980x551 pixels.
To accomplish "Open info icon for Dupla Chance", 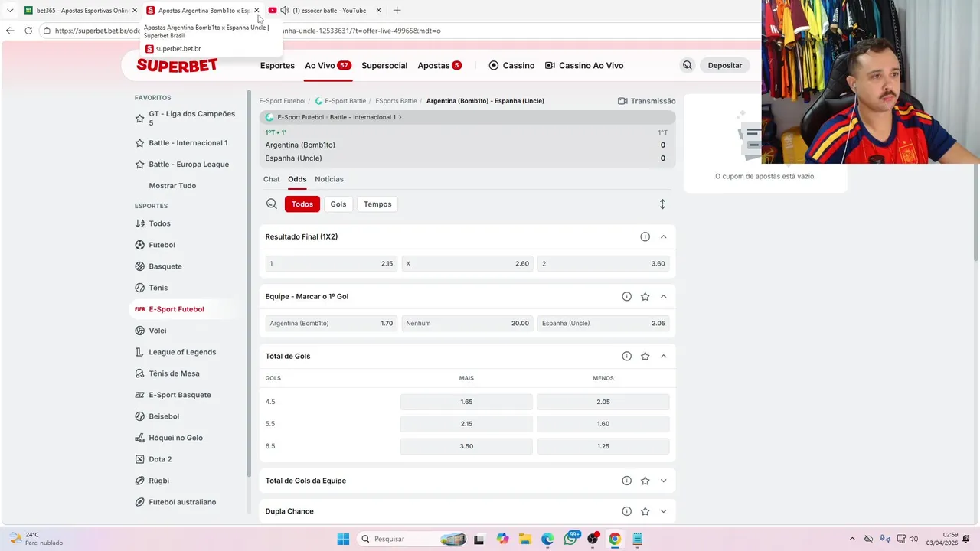I will click(x=626, y=511).
